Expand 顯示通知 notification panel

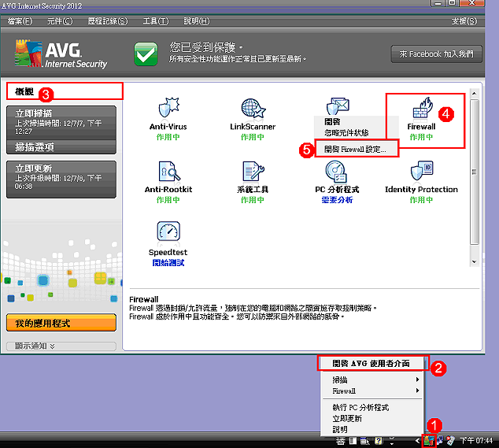pos(61,346)
